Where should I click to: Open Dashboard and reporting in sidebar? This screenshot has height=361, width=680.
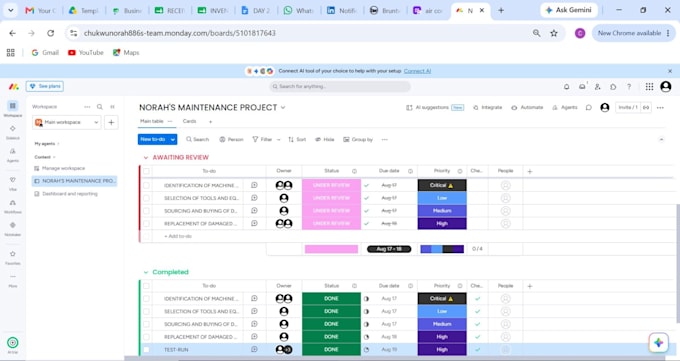69,194
